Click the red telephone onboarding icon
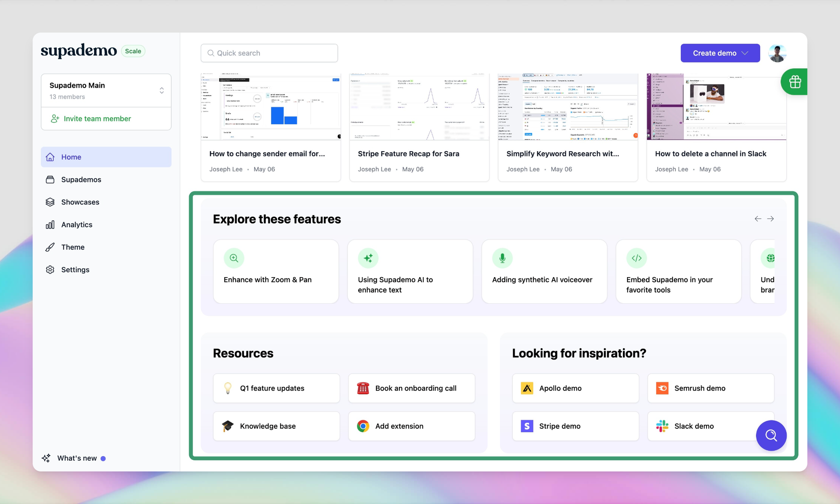840x504 pixels. pos(363,388)
